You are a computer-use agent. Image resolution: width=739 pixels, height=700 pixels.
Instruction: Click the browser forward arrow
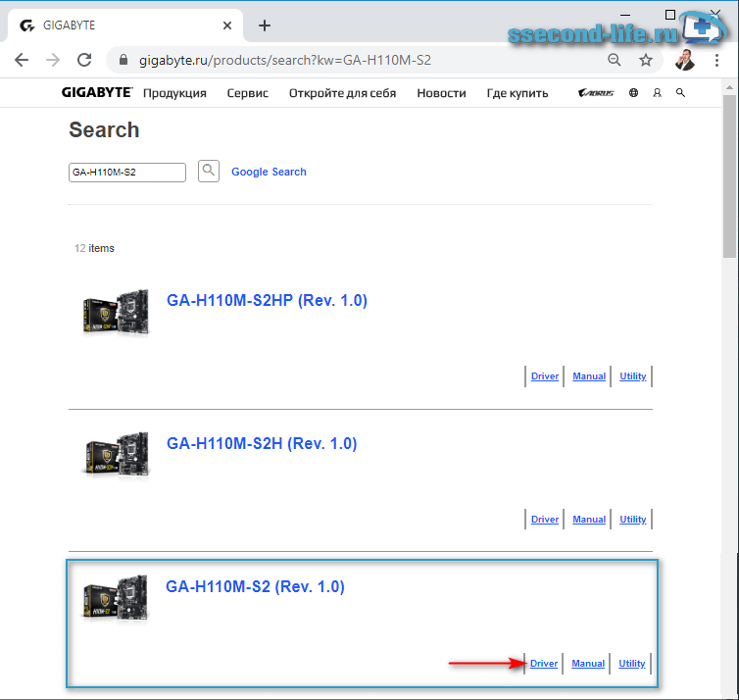(53, 60)
